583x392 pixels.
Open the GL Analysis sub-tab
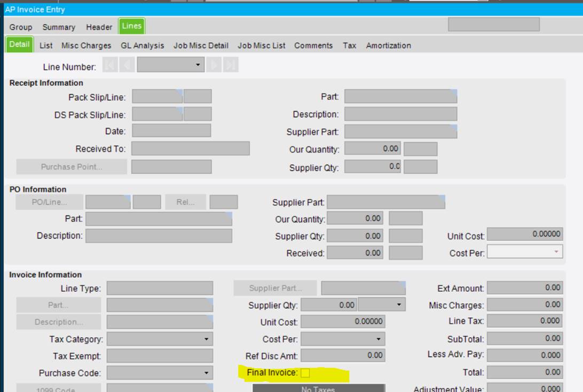(143, 46)
